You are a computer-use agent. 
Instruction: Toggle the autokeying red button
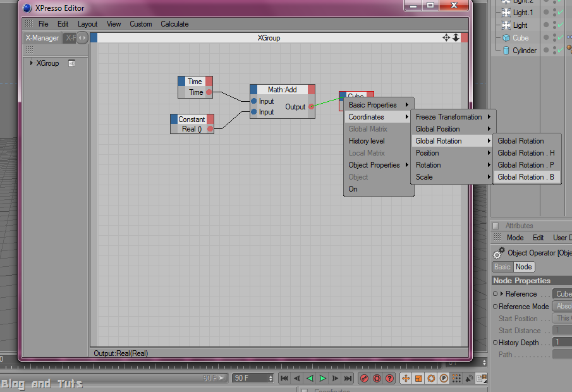[x=377, y=379]
